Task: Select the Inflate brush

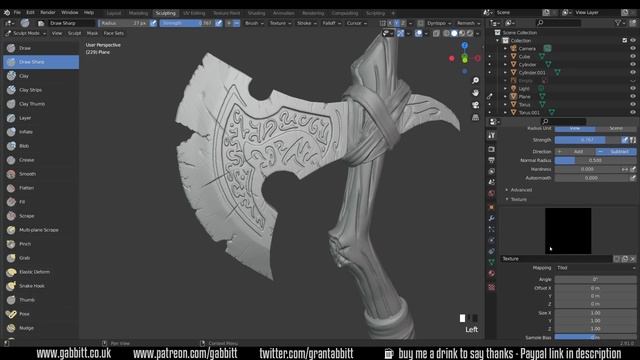Action: click(41, 132)
